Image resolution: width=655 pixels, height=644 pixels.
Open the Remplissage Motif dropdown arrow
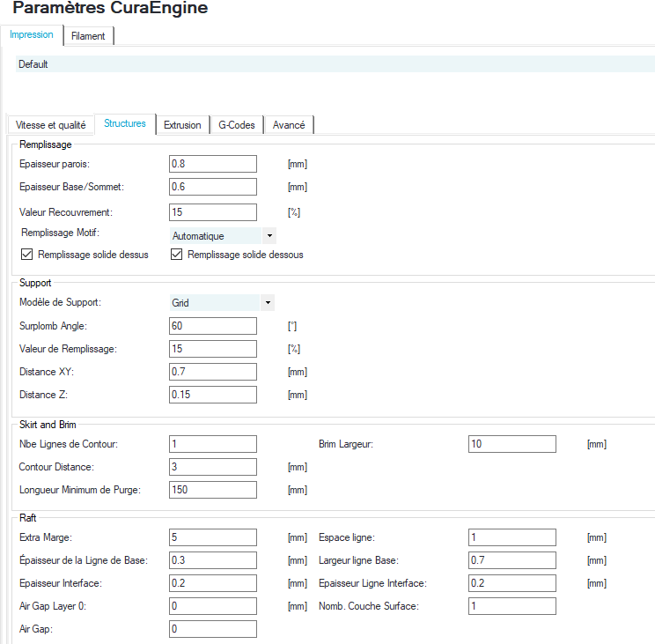[x=269, y=236]
